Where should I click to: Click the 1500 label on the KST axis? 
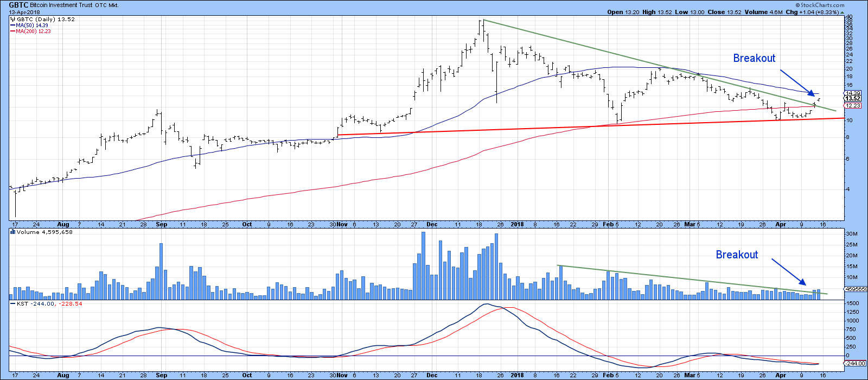[853, 303]
